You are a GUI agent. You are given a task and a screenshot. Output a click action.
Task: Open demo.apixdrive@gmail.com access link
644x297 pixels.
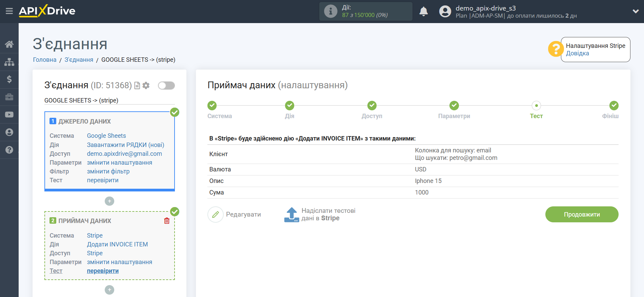tap(124, 154)
